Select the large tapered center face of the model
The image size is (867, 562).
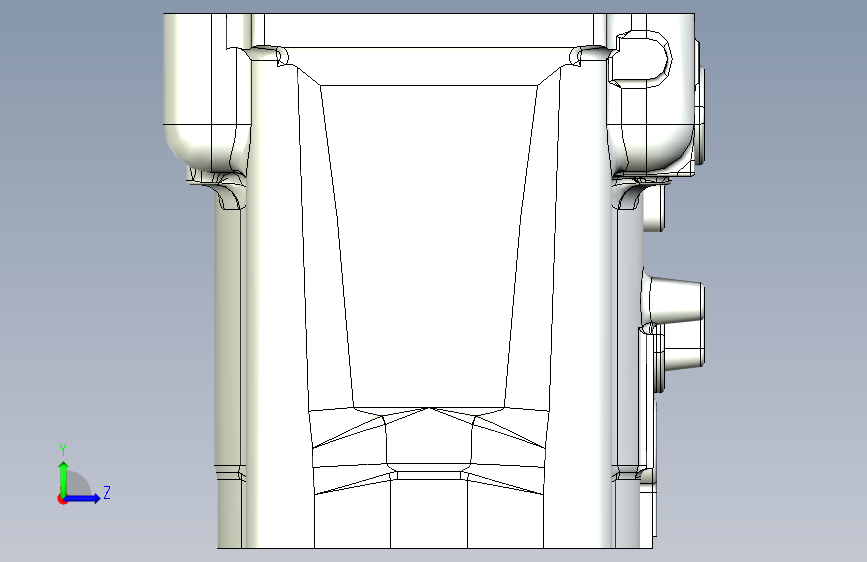coord(429,247)
